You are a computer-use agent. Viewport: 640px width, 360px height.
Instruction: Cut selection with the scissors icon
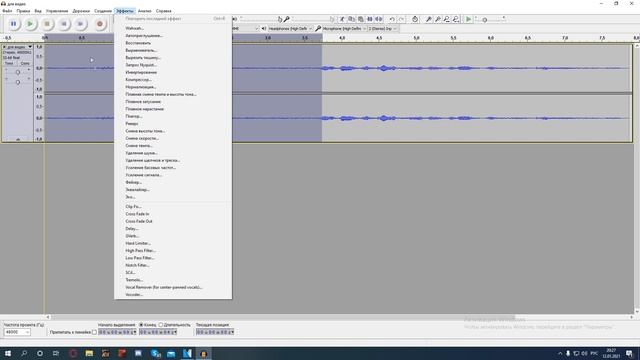click(x=342, y=19)
